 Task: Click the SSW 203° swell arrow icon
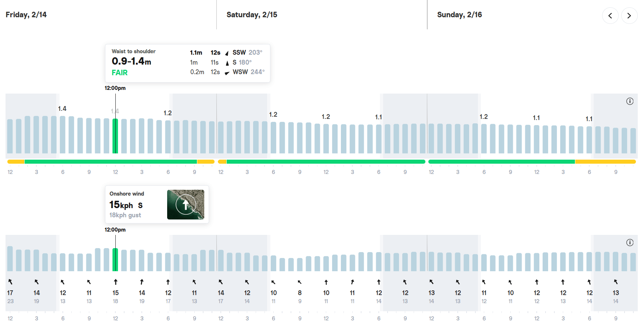227,53
